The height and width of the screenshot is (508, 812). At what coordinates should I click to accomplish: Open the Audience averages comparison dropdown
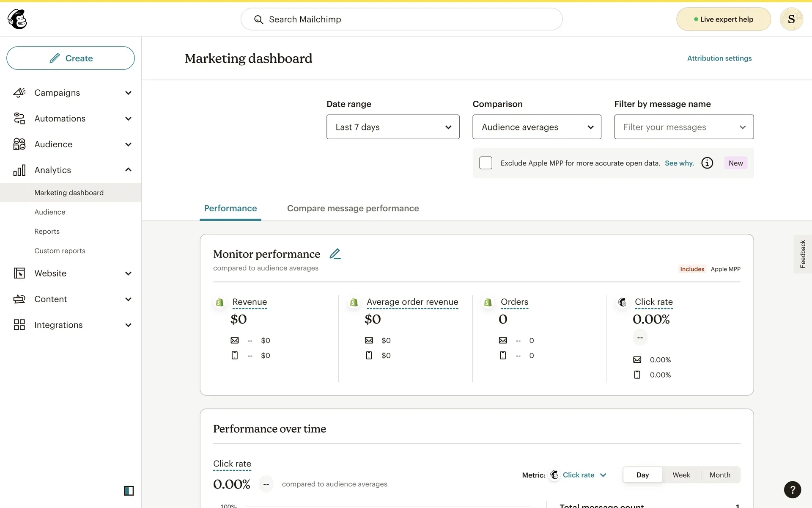[536, 127]
